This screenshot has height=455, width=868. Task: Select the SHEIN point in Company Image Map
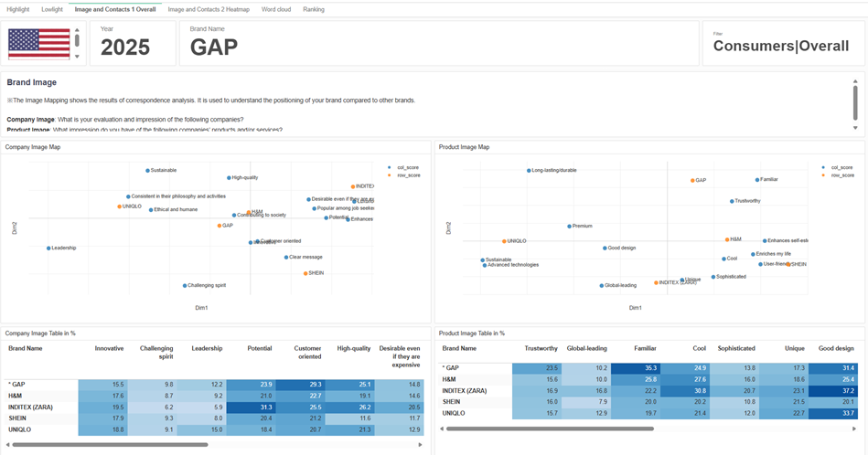pos(305,273)
